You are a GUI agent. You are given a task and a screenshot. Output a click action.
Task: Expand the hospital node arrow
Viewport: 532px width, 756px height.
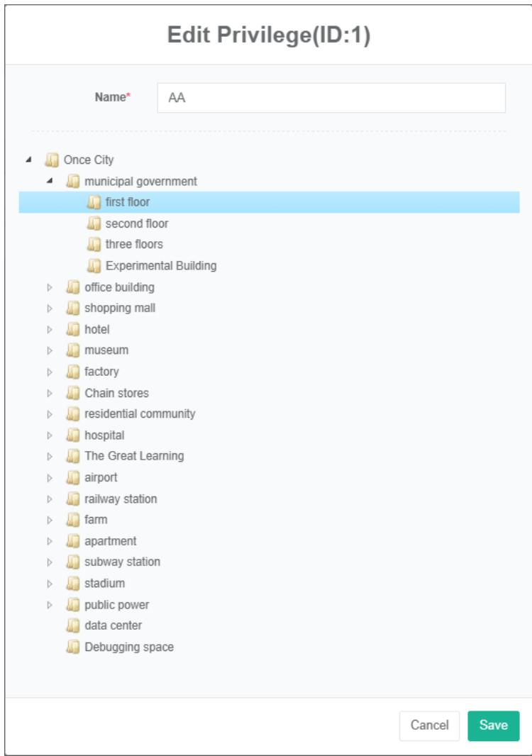pos(50,435)
